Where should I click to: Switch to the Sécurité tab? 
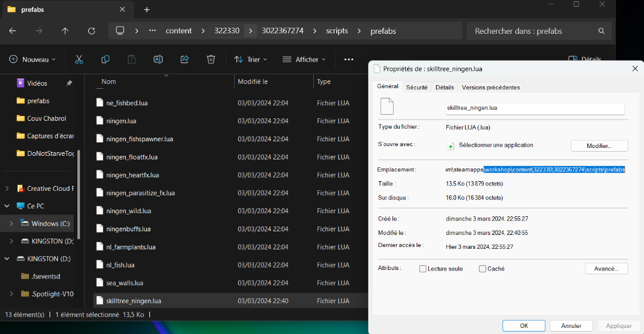point(417,87)
